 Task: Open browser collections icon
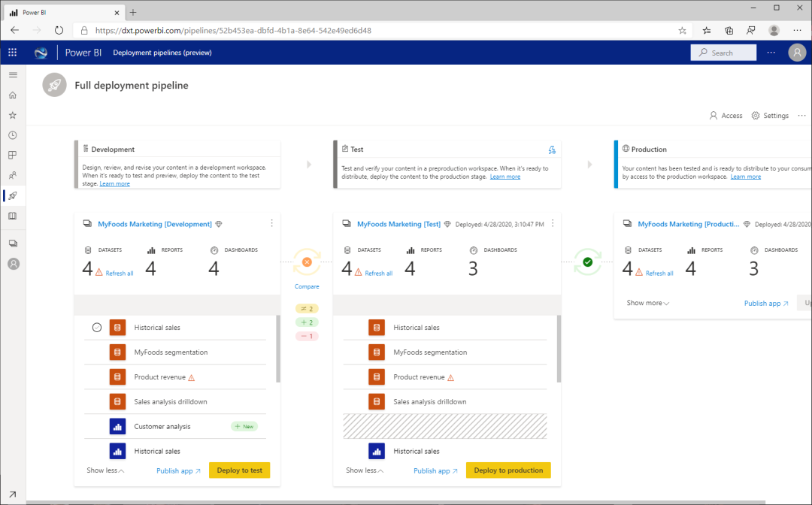(729, 31)
